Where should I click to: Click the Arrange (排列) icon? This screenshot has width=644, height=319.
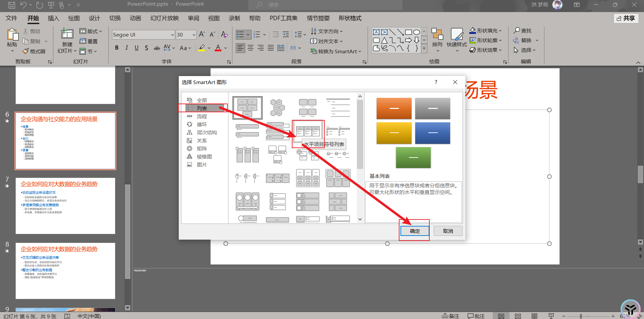click(437, 34)
